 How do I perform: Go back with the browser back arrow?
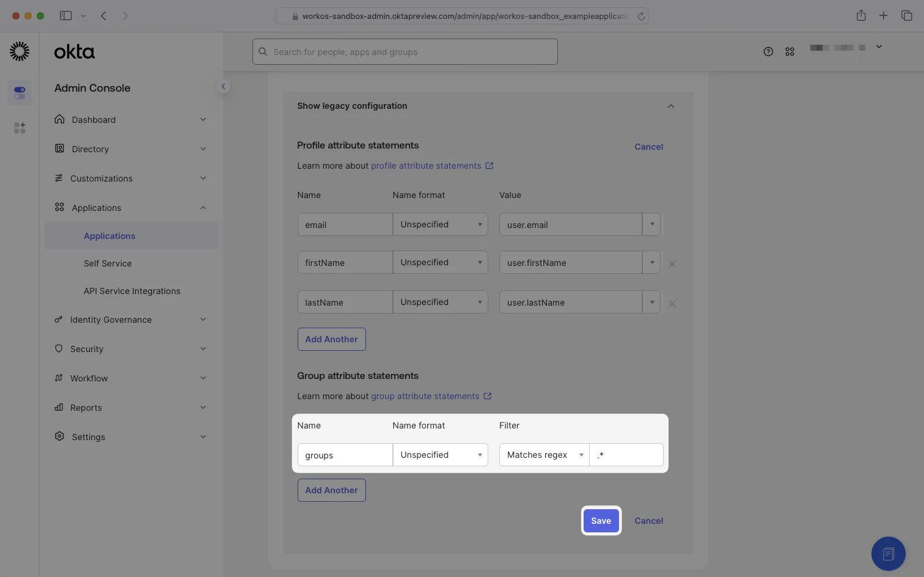104,16
